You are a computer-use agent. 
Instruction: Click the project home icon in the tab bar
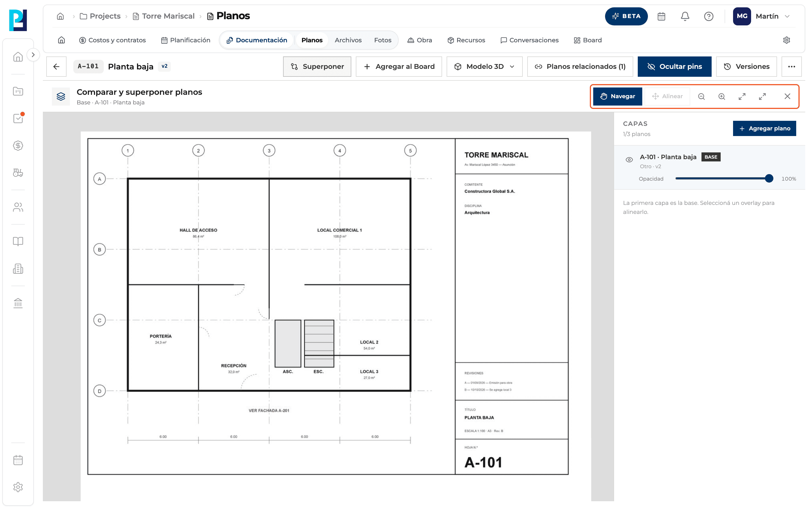pos(61,40)
